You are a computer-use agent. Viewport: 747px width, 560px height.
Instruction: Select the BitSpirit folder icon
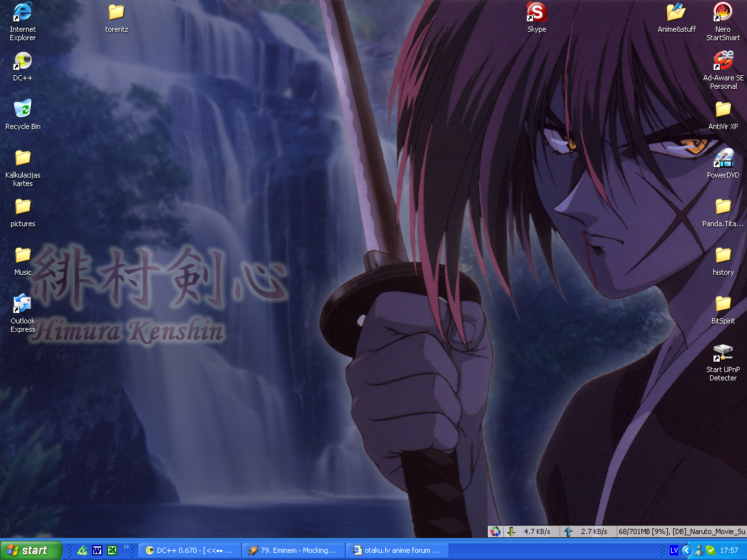pyautogui.click(x=723, y=310)
